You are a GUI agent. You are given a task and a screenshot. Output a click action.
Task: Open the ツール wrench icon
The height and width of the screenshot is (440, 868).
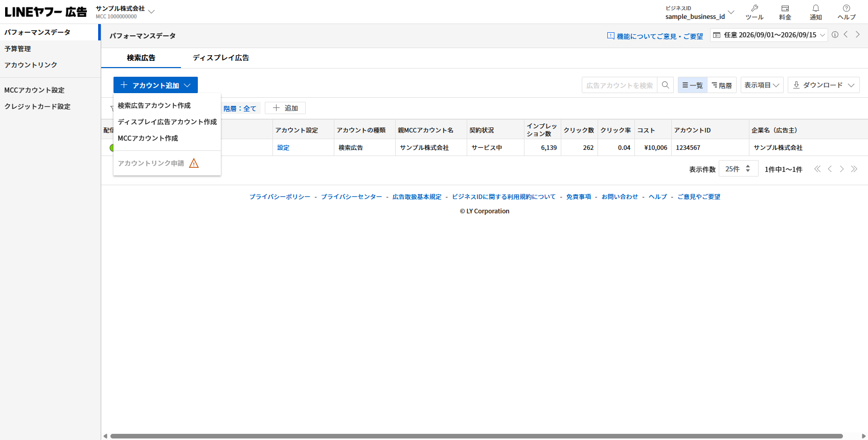tap(755, 8)
